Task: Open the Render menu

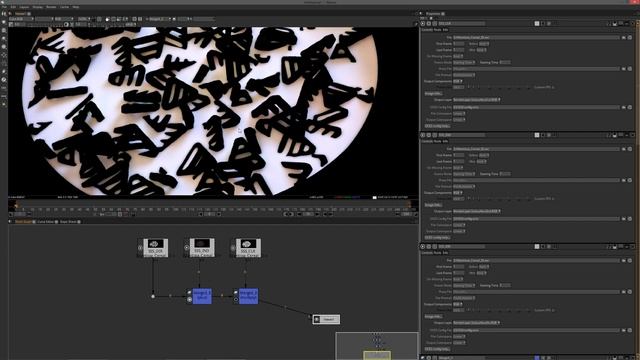Action: [51, 7]
